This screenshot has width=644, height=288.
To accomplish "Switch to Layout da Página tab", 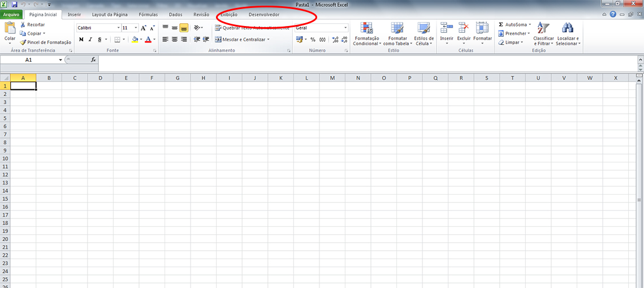I will (x=110, y=14).
